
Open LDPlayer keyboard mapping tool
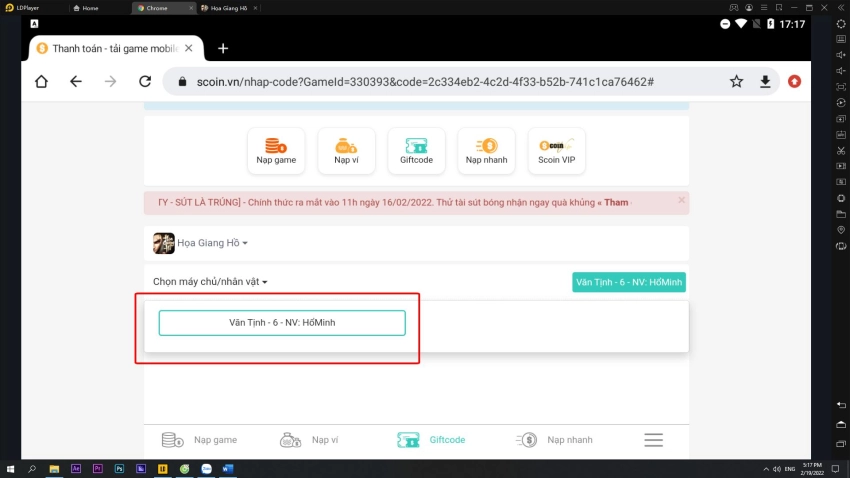click(x=841, y=40)
